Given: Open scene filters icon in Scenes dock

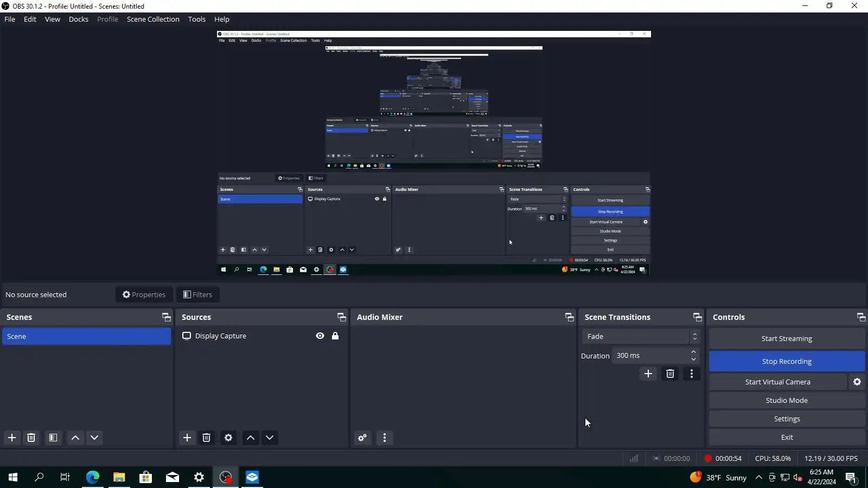Looking at the screenshot, I should (53, 438).
